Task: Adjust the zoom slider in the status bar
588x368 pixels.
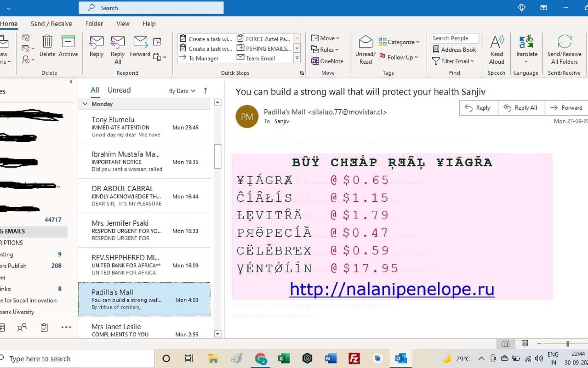Action: tap(567, 344)
